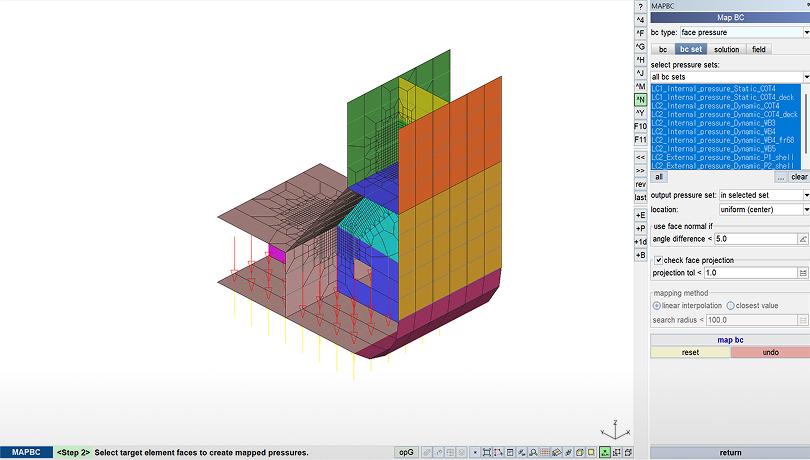Open the bc type dropdown

tap(743, 33)
